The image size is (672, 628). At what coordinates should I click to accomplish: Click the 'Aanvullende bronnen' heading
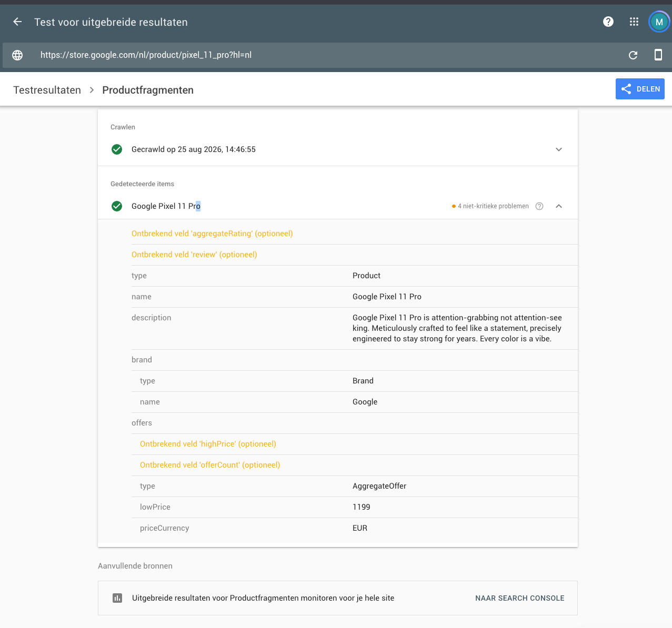click(135, 566)
